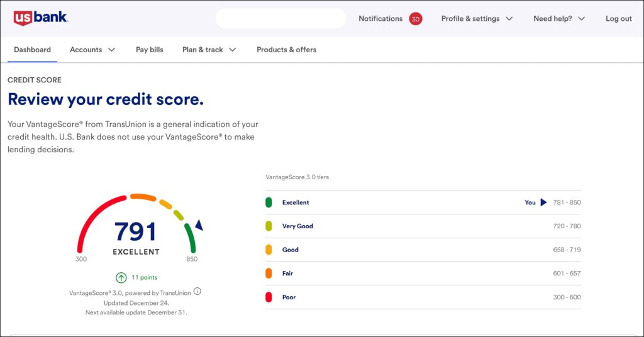Screen dimensions: 644x337
Task: Click the orange Fair tier indicator
Action: tap(269, 273)
